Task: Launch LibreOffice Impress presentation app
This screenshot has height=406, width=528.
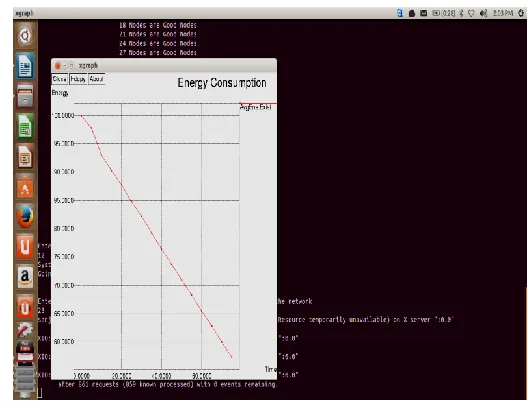Action: coord(25,157)
